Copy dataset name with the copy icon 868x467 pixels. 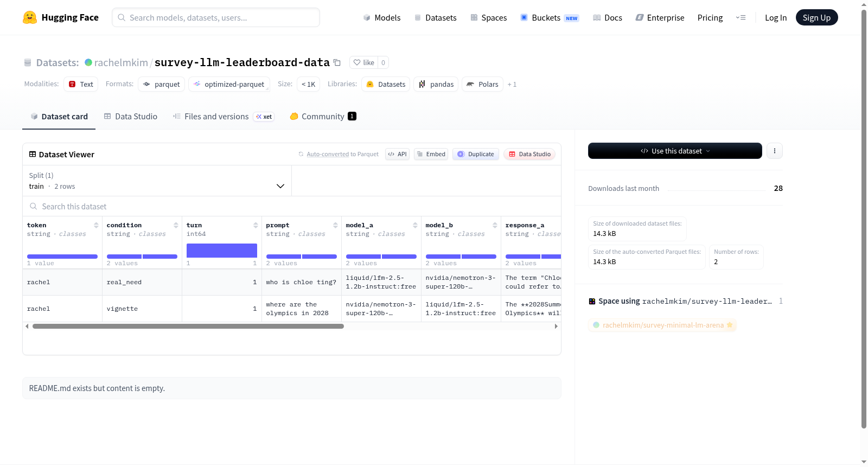[337, 62]
